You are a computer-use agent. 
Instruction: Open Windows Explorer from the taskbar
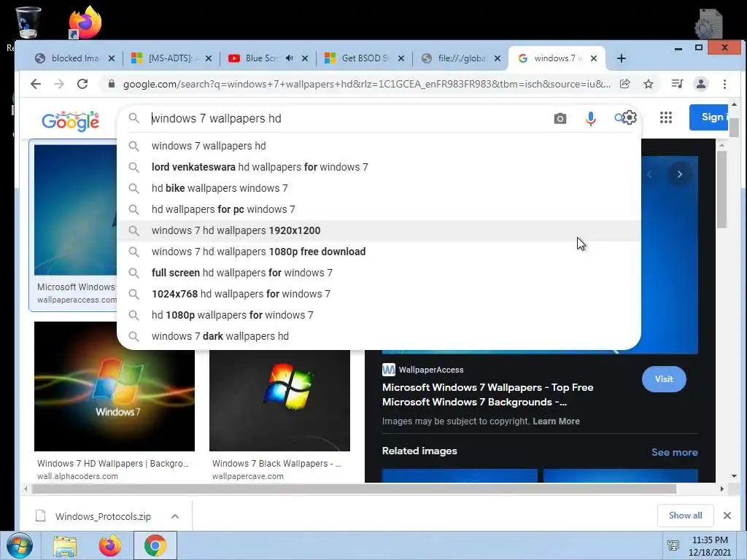(x=65, y=546)
